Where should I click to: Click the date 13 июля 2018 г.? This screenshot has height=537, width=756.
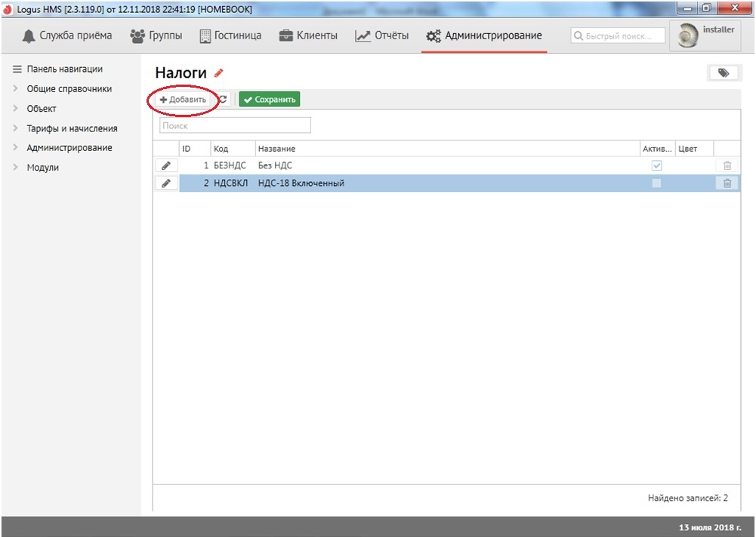710,527
